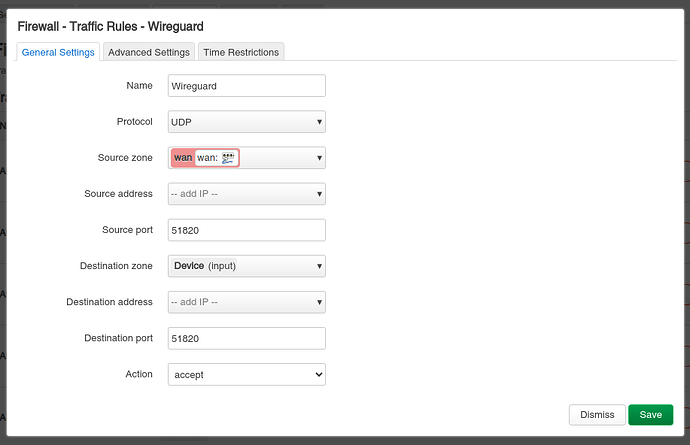Open the Destination address add IP dropdown

[x=246, y=302]
